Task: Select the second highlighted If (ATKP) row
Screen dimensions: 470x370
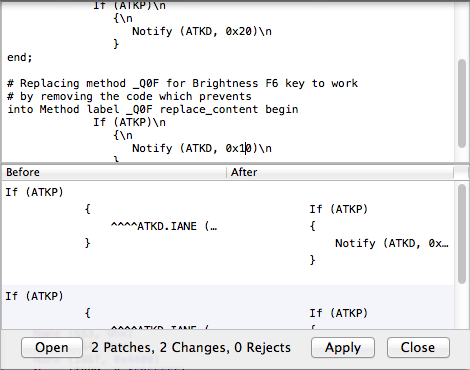Action: click(228, 307)
